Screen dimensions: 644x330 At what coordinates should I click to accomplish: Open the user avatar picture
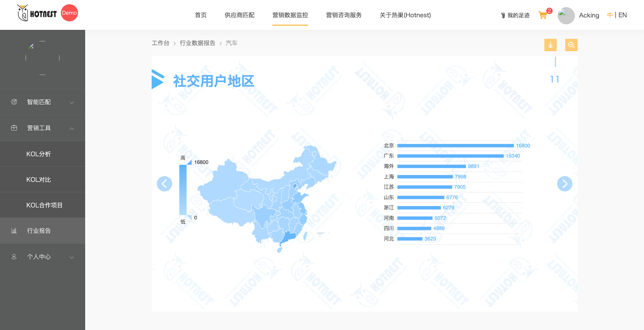point(566,15)
